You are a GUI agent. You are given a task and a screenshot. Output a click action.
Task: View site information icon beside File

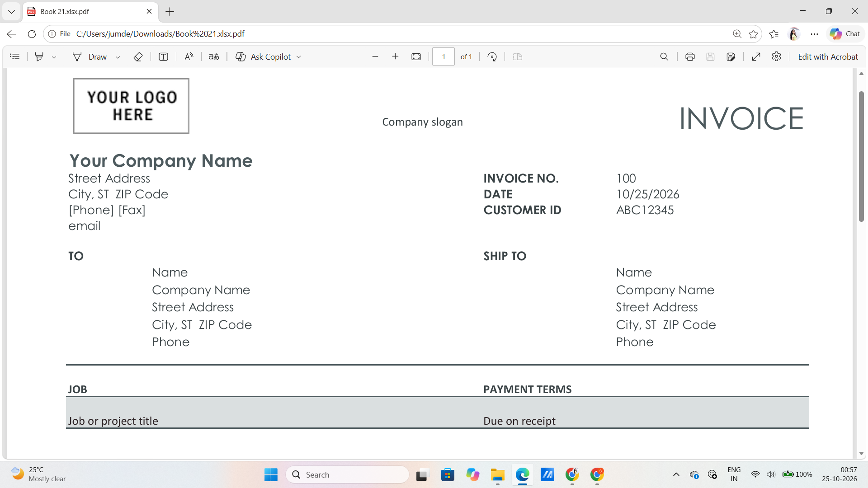tap(52, 34)
